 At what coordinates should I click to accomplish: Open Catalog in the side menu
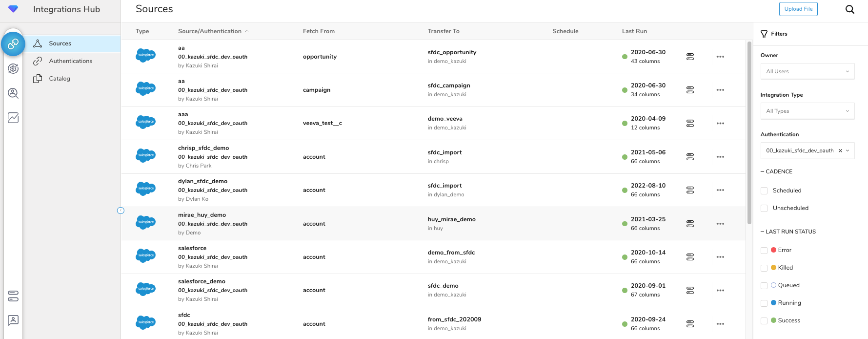coord(60,79)
